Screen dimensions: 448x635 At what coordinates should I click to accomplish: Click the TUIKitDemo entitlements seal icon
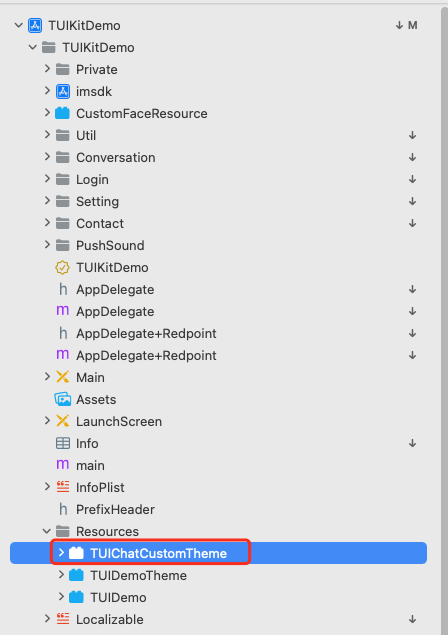point(62,267)
